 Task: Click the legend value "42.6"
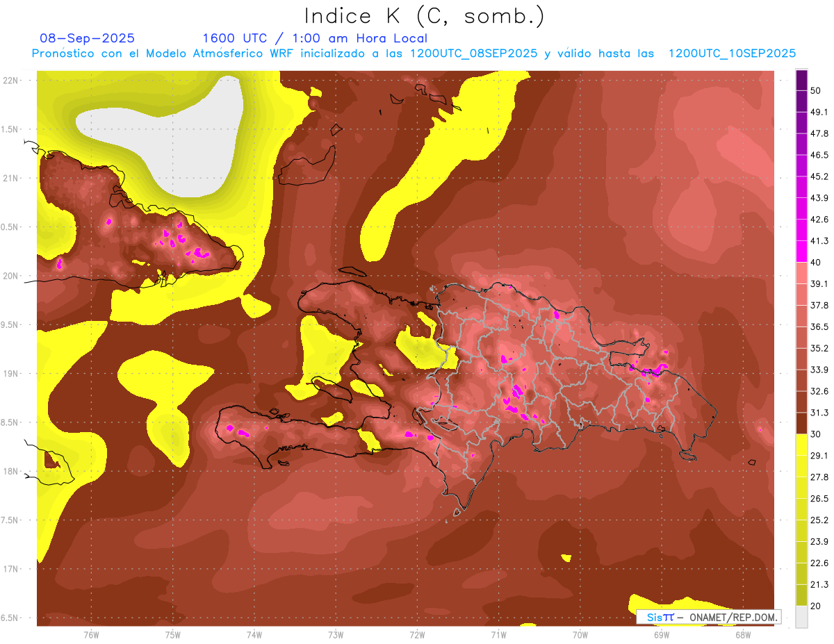(819, 220)
